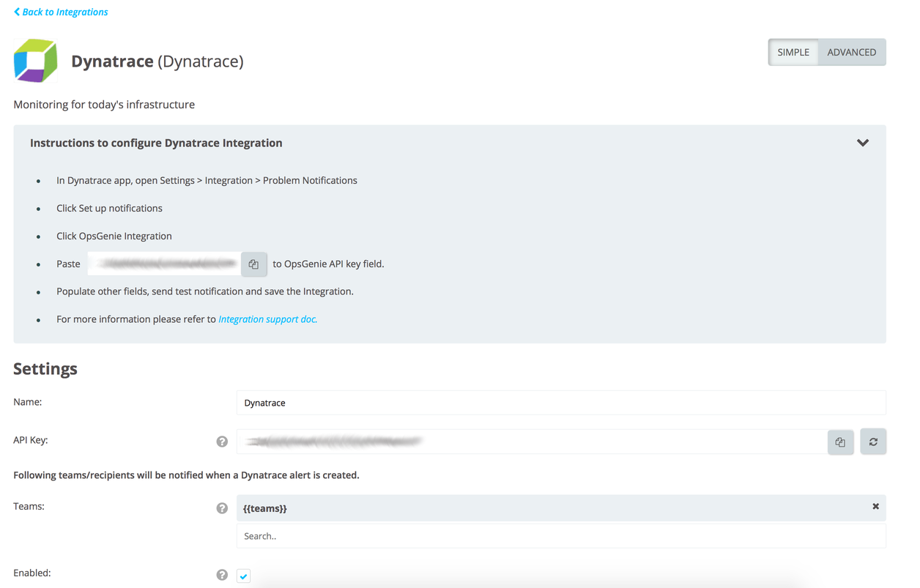The width and height of the screenshot is (920, 588).
Task: Copy the API Key in Settings
Action: point(841,442)
